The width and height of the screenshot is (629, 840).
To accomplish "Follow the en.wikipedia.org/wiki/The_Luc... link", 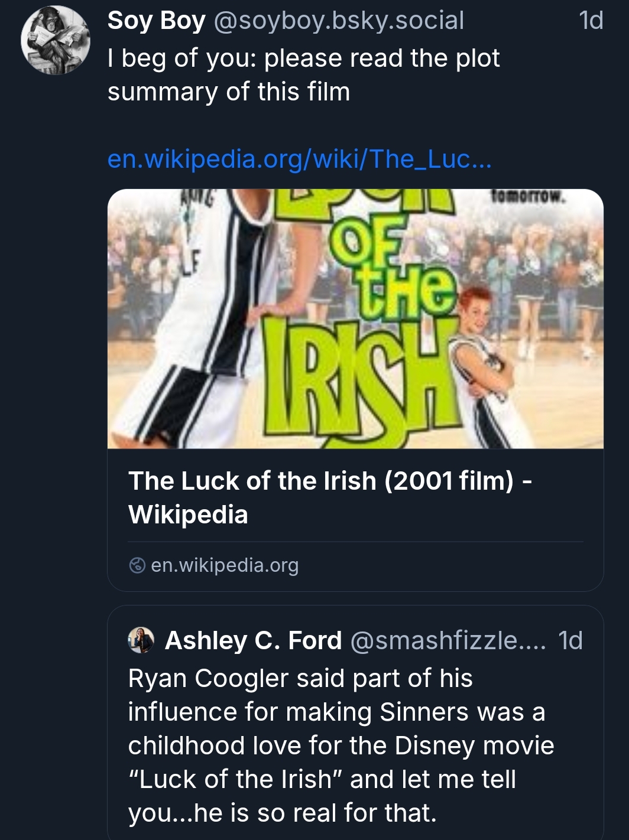I will [x=299, y=159].
